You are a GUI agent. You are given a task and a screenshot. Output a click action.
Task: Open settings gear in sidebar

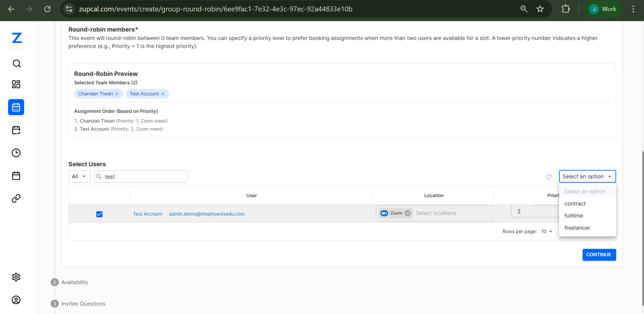16,277
